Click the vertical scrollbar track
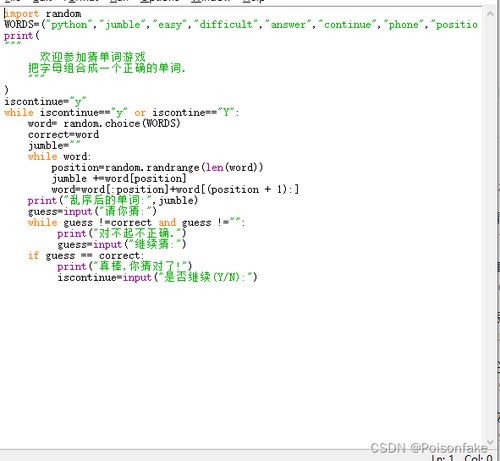 tap(490, 228)
